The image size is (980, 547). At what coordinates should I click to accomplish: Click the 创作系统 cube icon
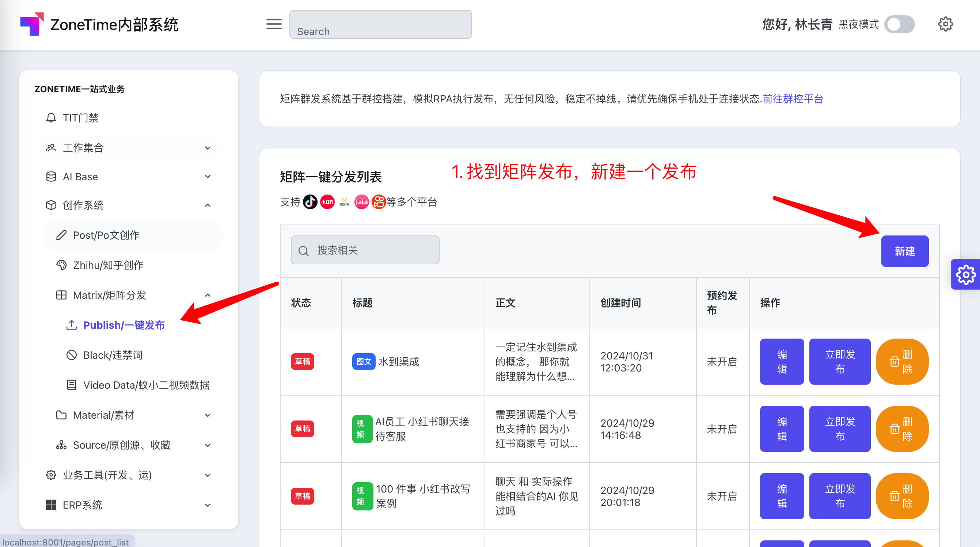click(x=51, y=205)
